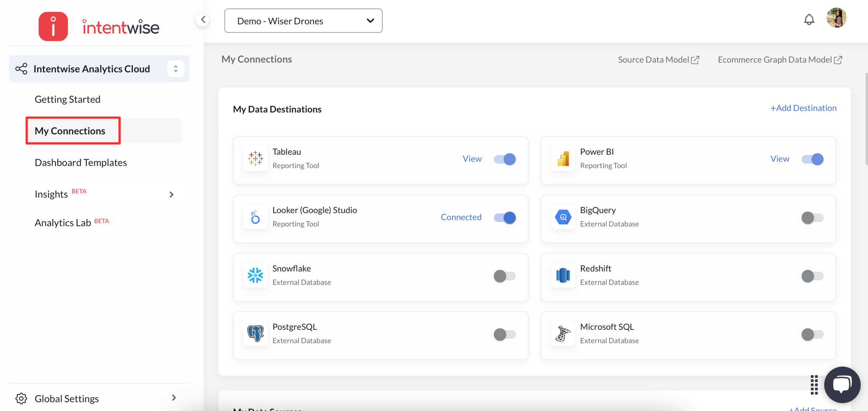Screen dimensions: 868x411
Task: Open the Demo - Wiser Drones account dropdown
Action: pyautogui.click(x=303, y=20)
